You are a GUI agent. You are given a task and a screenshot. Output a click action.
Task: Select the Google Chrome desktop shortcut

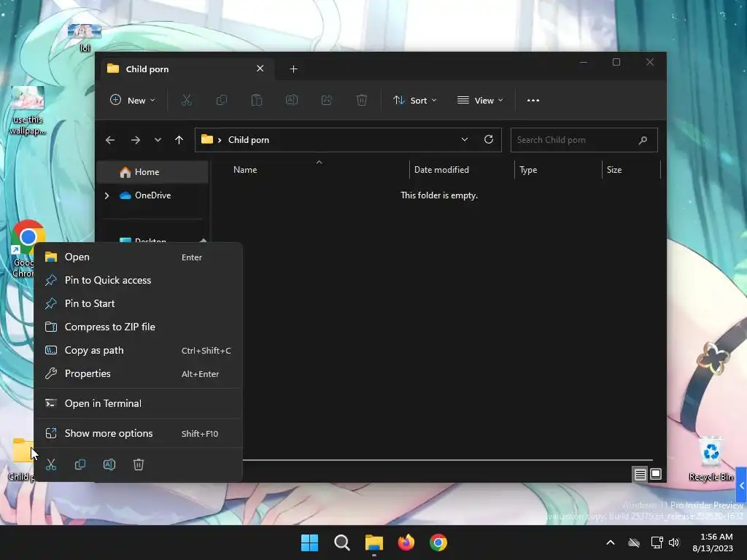(23, 249)
